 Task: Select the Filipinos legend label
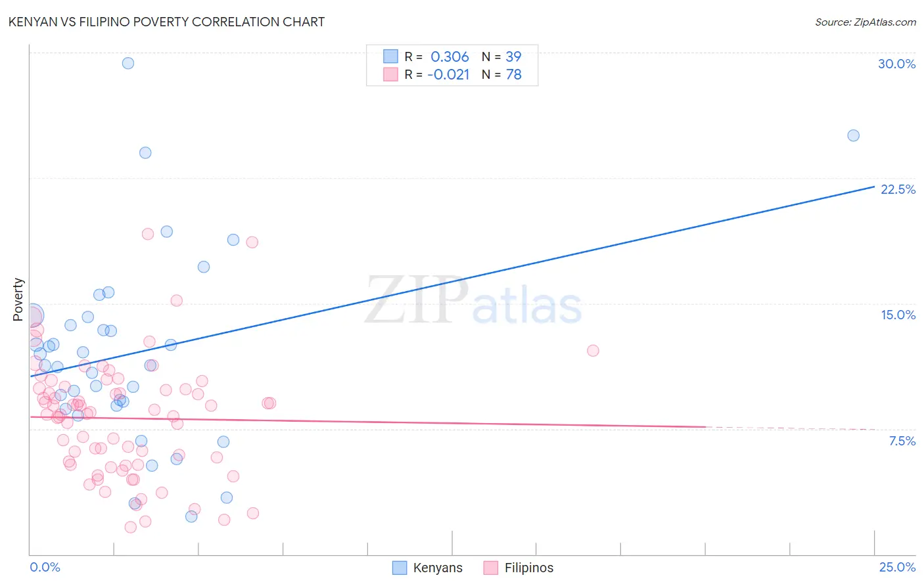tap(529, 568)
